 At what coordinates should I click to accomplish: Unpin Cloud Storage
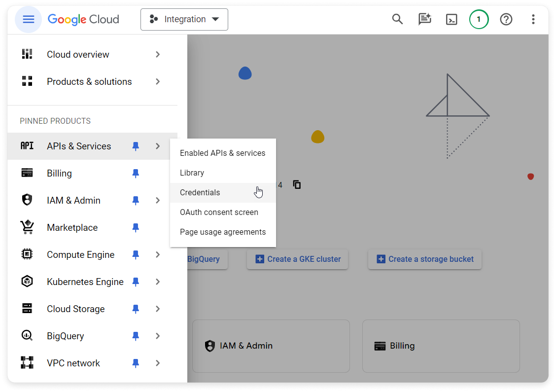coord(136,309)
